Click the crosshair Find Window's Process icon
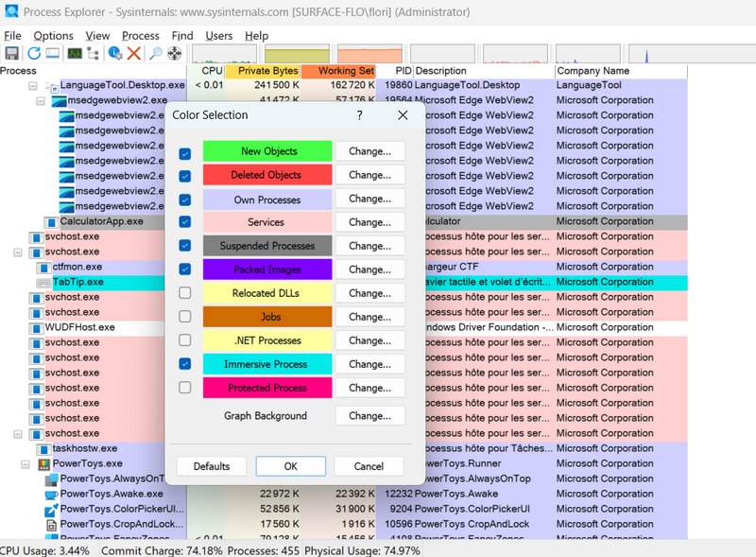 point(175,54)
